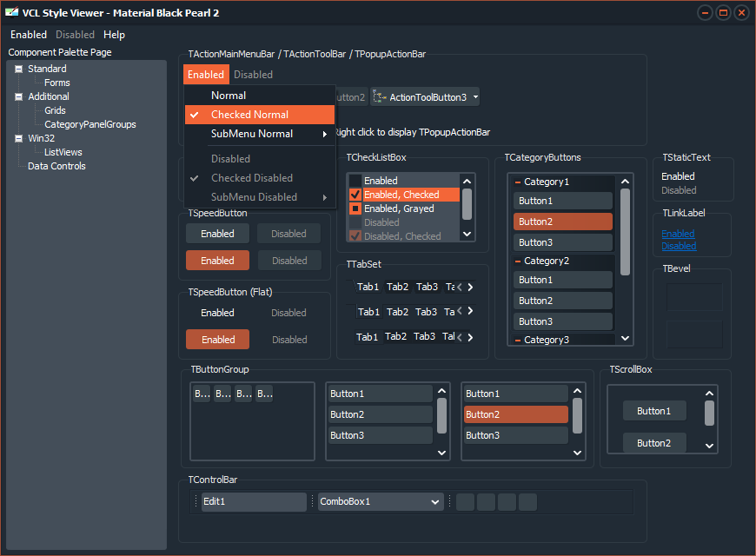Open the ComboBox1 dropdown

[434, 502]
